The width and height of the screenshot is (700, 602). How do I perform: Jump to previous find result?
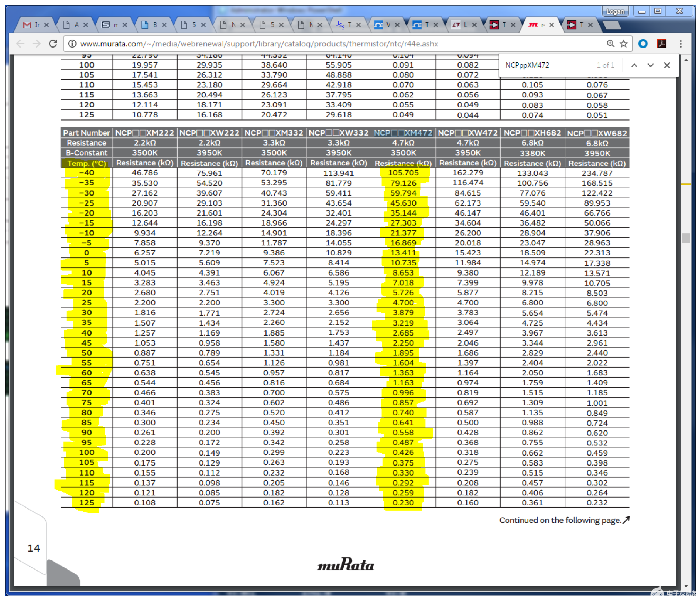[634, 65]
